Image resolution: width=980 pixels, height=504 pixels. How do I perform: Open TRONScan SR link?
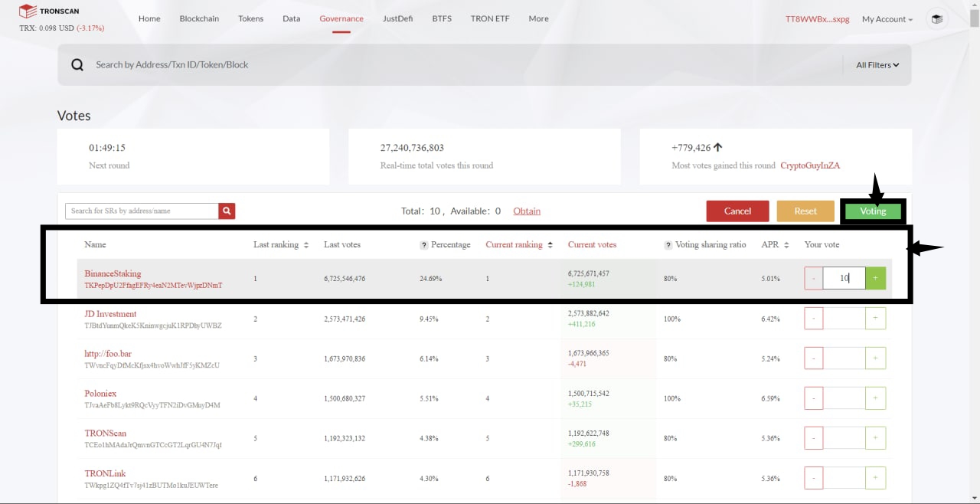104,434
